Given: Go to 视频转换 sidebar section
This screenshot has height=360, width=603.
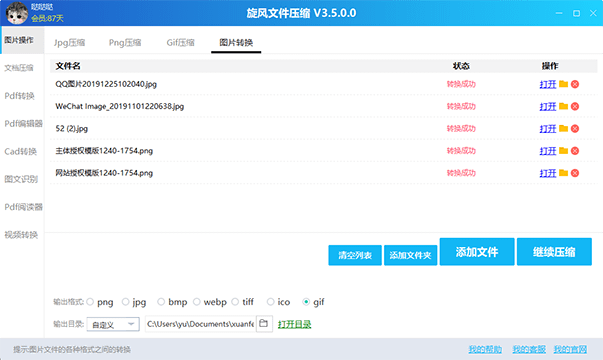Looking at the screenshot, I should 21,235.
